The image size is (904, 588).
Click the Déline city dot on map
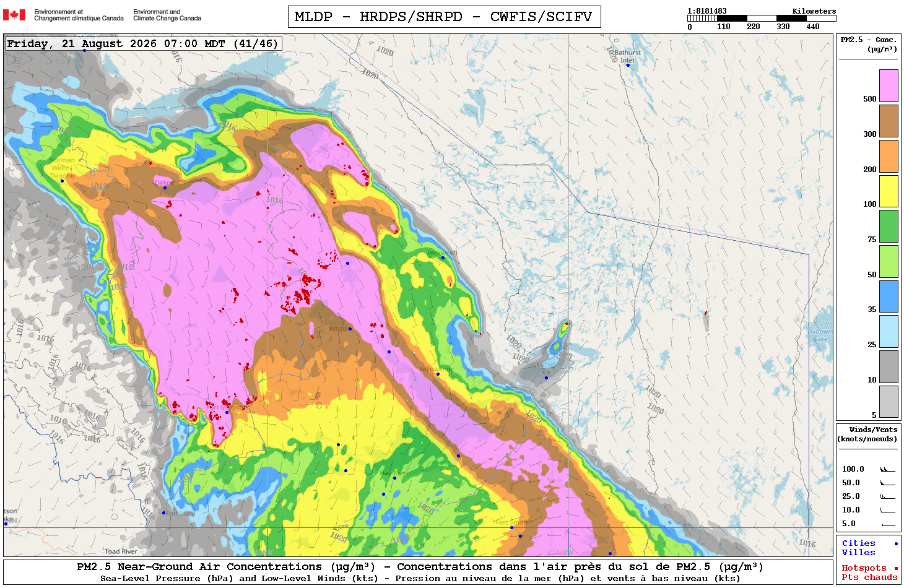click(x=165, y=188)
